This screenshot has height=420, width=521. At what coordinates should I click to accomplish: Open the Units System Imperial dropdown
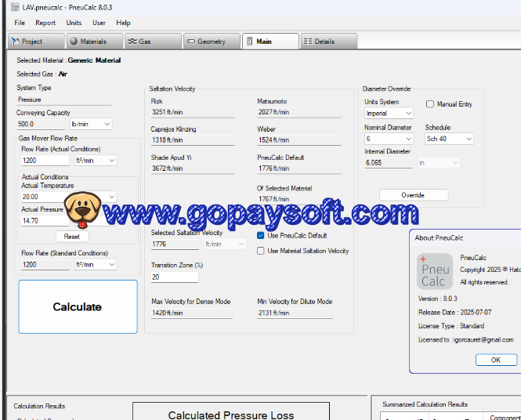(x=388, y=114)
